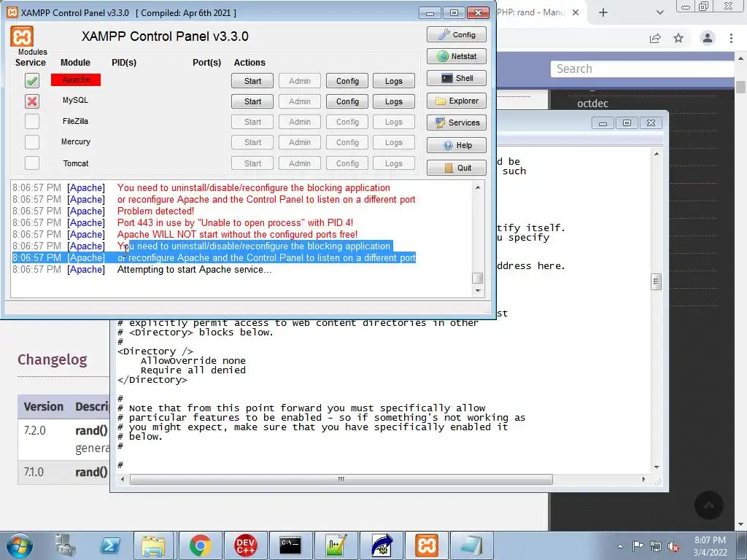Click the PHP manual Search field
Screen dimensions: 747x560
coord(643,69)
